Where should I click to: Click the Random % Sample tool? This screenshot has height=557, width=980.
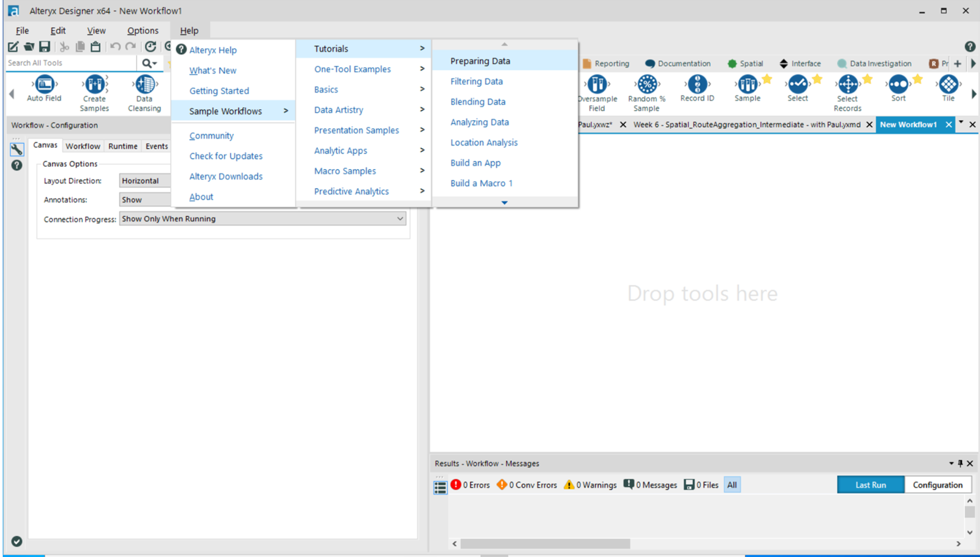coord(647,85)
